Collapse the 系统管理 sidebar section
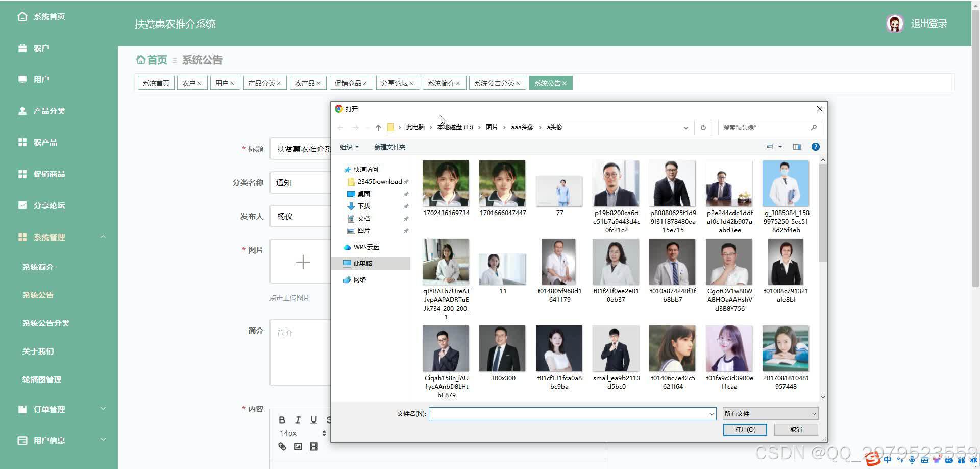The height and width of the screenshot is (469, 980). tap(103, 237)
